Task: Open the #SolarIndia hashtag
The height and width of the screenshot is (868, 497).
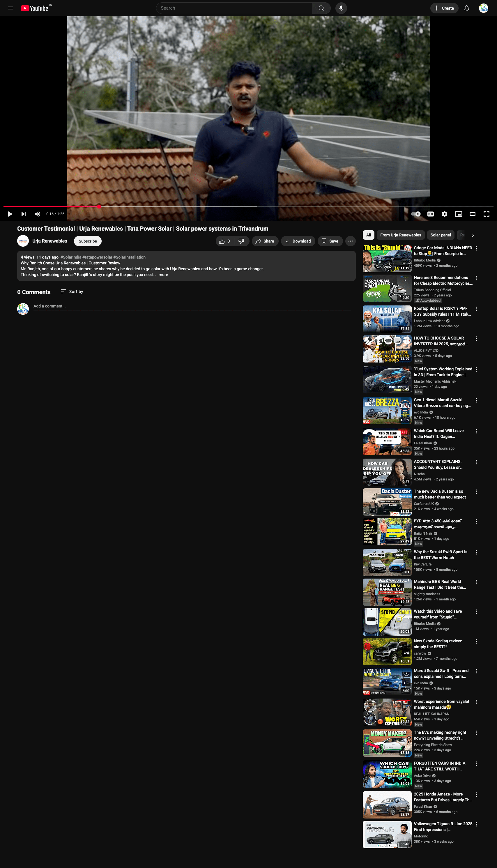Action: tap(71, 257)
